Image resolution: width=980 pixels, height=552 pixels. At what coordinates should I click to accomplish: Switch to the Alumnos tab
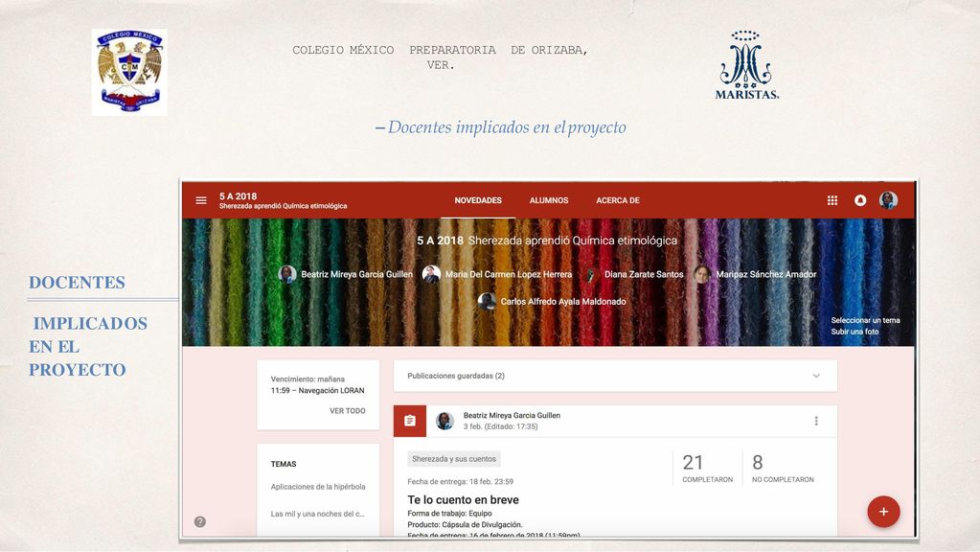click(549, 200)
